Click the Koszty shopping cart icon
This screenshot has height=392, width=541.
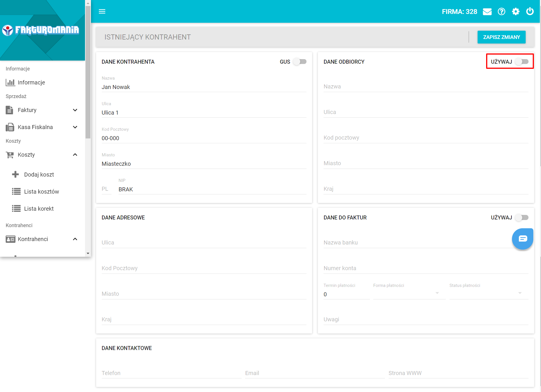(x=10, y=155)
